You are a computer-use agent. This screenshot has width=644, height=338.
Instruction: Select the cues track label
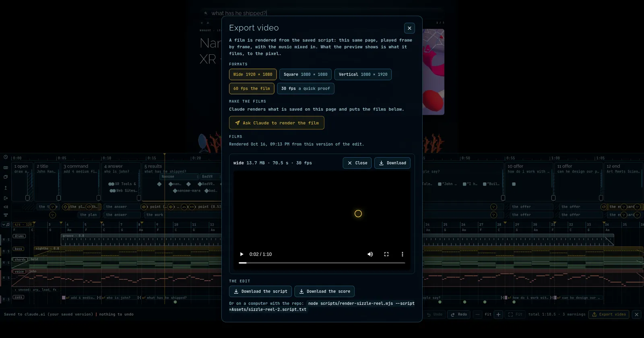coord(19,297)
